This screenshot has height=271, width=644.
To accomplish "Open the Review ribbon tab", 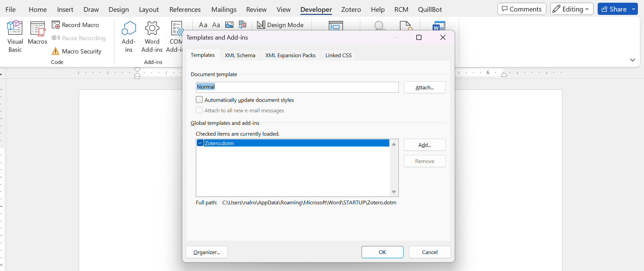I will coord(256,9).
